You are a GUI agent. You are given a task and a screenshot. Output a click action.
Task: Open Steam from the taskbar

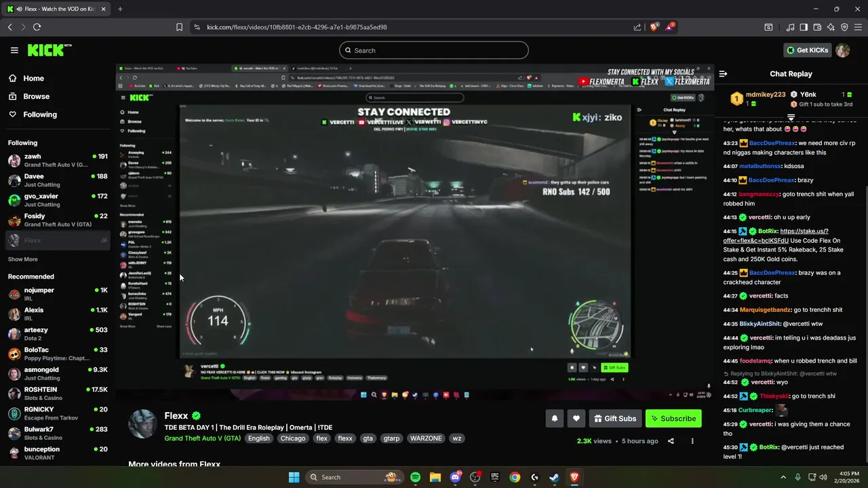[x=554, y=477]
